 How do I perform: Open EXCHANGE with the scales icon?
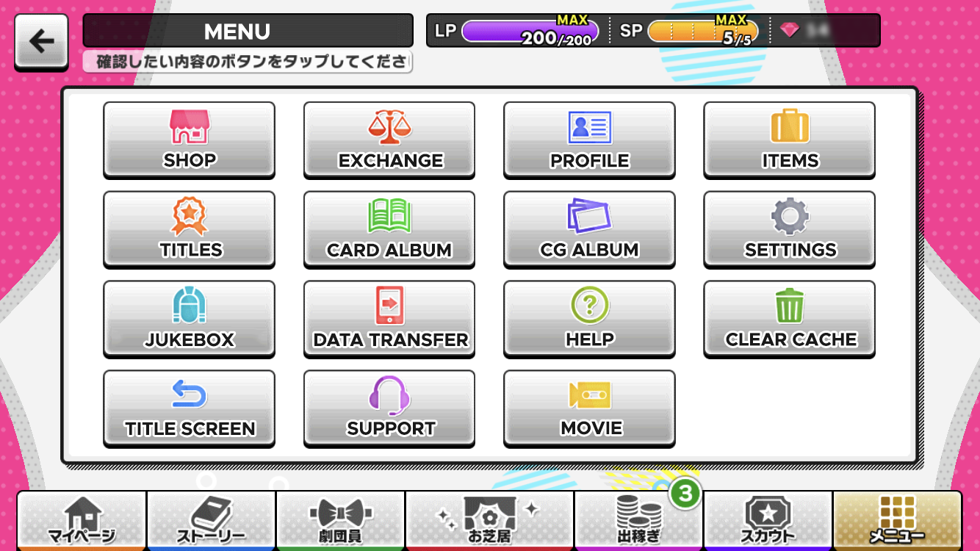[x=389, y=140]
